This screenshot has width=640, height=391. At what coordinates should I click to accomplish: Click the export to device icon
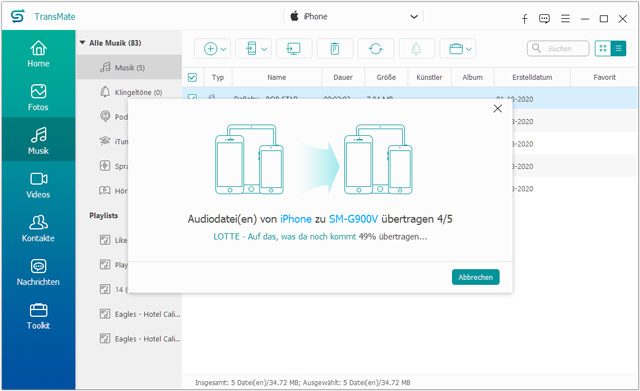(251, 49)
